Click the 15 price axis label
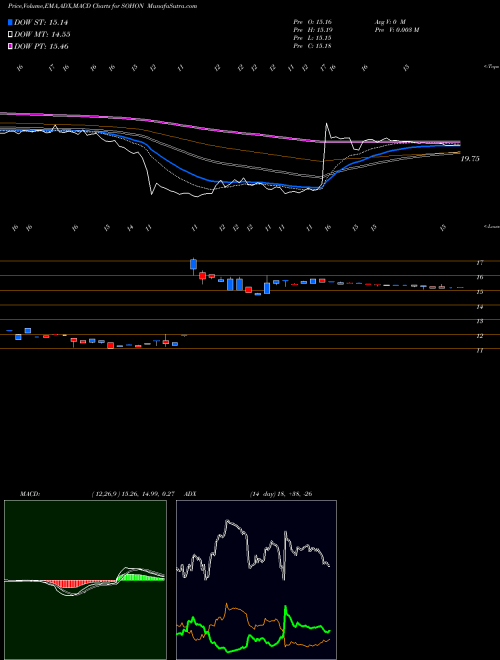500x660 pixels. pos(479,292)
